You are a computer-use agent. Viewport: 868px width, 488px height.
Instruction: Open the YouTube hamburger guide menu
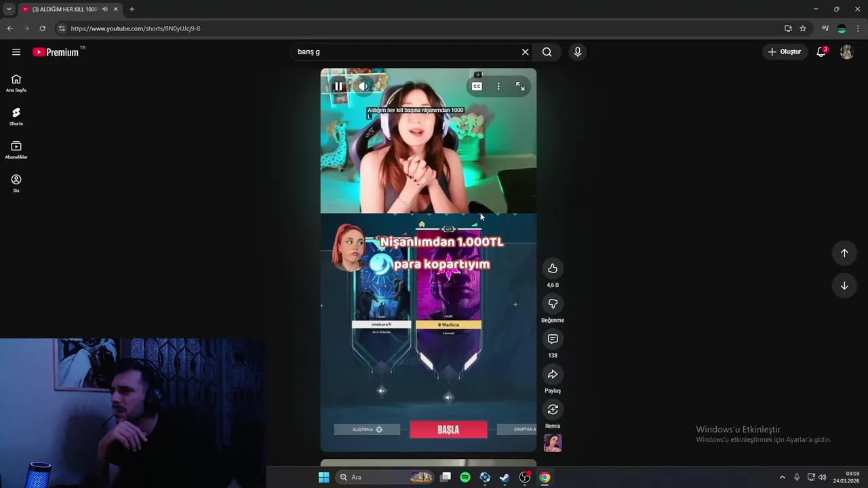(x=16, y=52)
